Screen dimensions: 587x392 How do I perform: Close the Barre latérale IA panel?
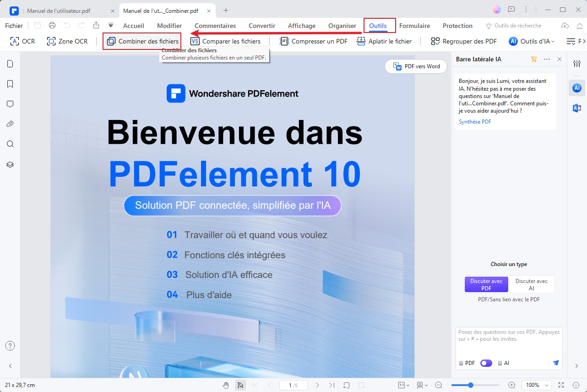(x=560, y=59)
